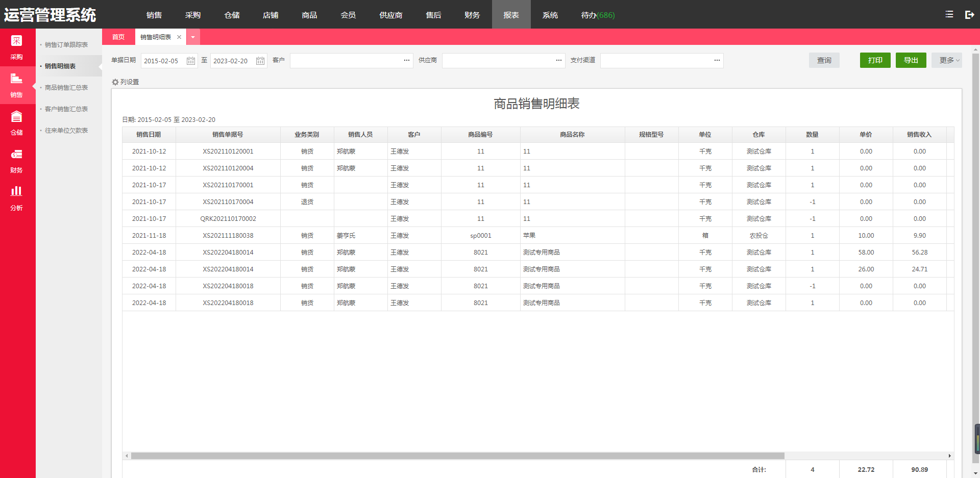Select order cell XS202111180038
This screenshot has width=980, height=478.
pyautogui.click(x=228, y=236)
